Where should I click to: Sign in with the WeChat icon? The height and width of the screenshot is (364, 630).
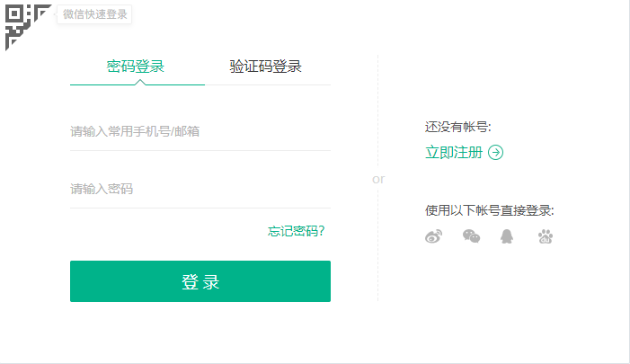click(471, 236)
